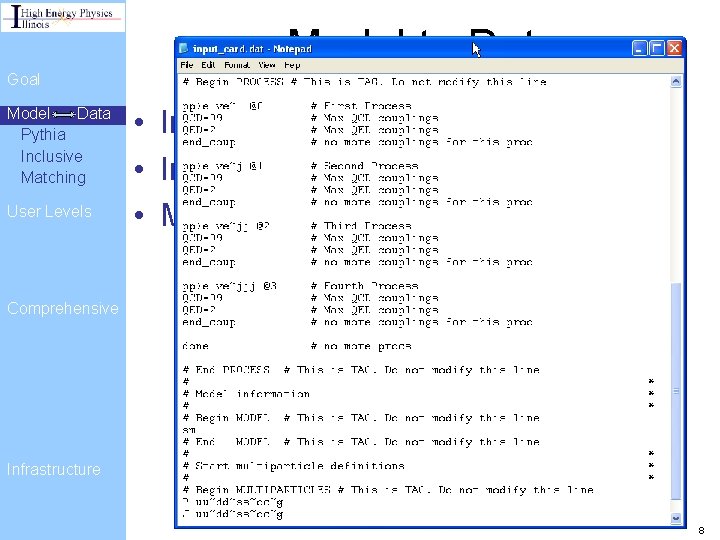This screenshot has height=540, width=720.
Task: Click the 'pp>e-ve~ @0' process line
Action: (222, 106)
